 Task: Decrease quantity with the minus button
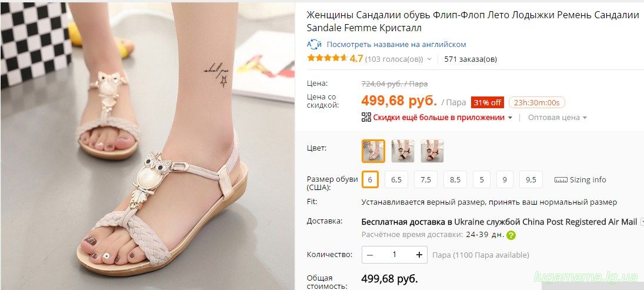click(x=370, y=255)
